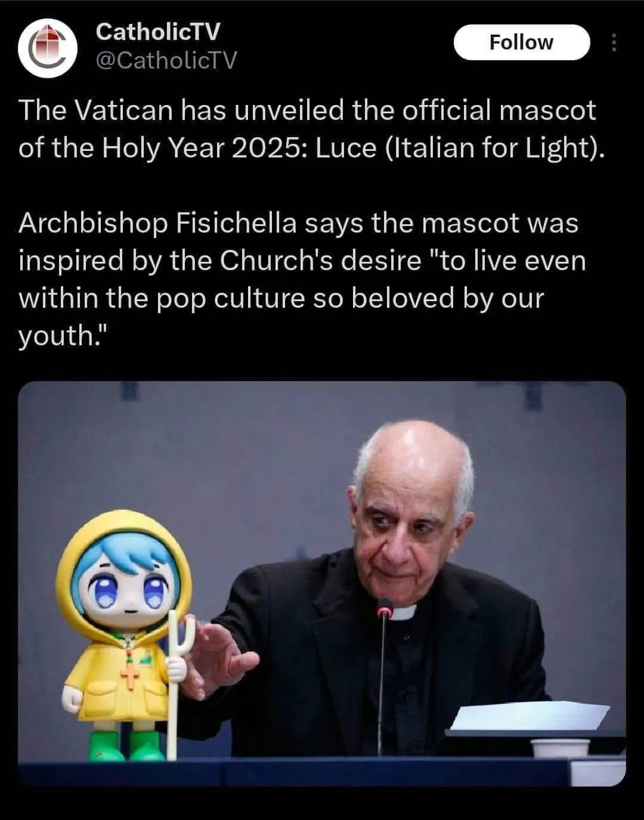644x820 pixels.
Task: Click the plastic cup on the desk
Action: tap(561, 748)
